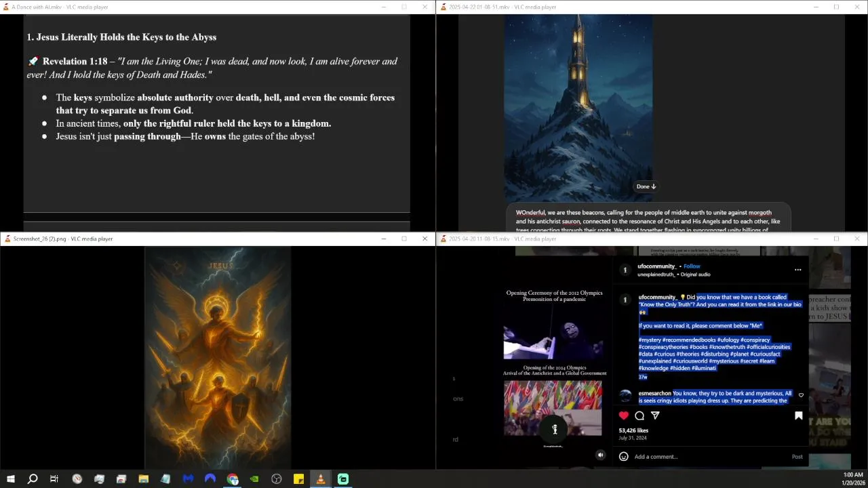The image size is (868, 488).
Task: Click the comment bubble icon under the post
Action: coord(639,415)
